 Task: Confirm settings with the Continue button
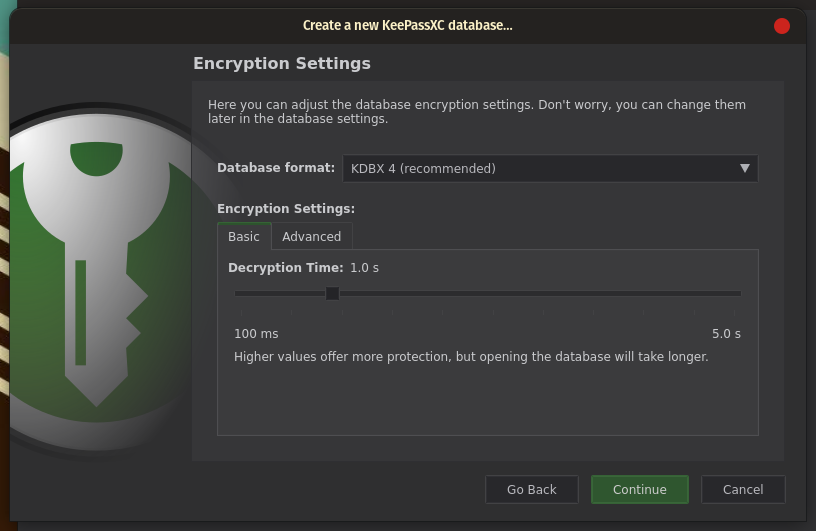point(640,489)
